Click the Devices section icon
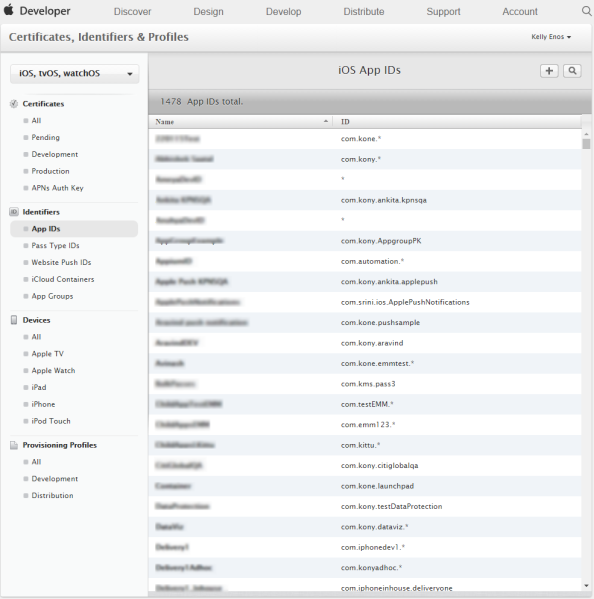 14,320
